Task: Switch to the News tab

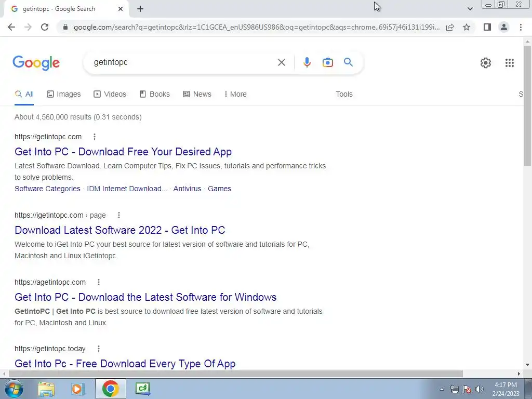Action: coord(197,95)
